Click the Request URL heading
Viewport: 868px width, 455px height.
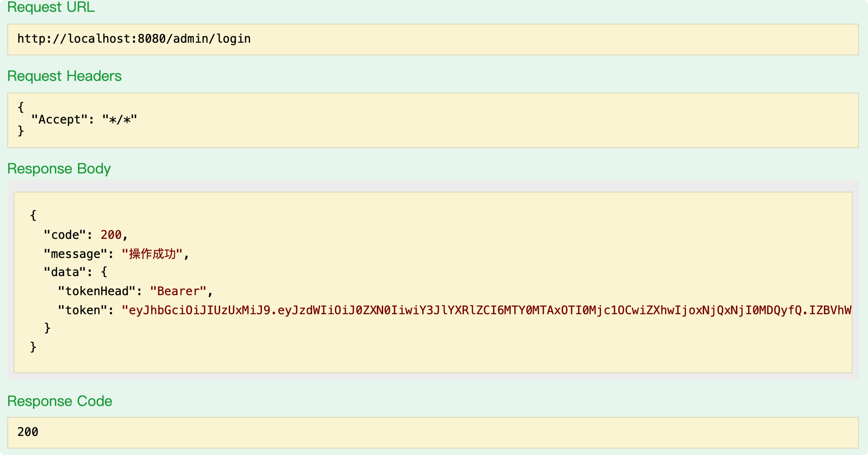click(x=51, y=7)
